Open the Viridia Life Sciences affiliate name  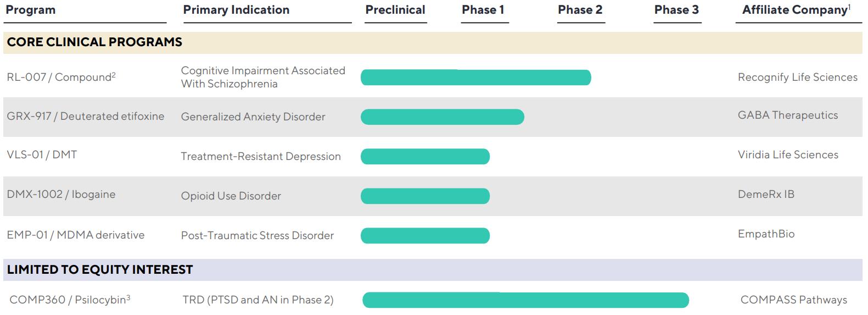click(x=788, y=155)
